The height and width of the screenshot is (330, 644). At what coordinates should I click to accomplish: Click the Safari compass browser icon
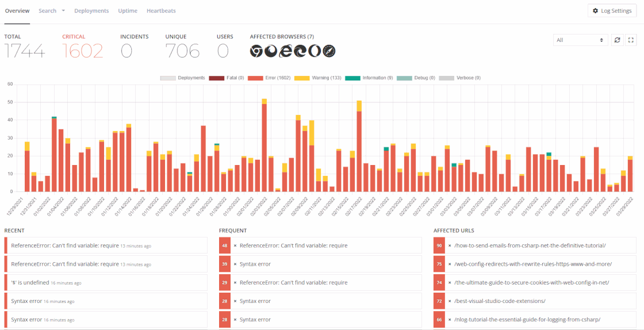329,51
